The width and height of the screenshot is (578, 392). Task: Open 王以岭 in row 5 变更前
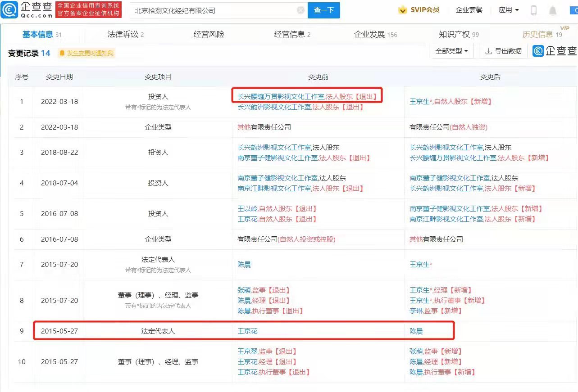coord(247,209)
